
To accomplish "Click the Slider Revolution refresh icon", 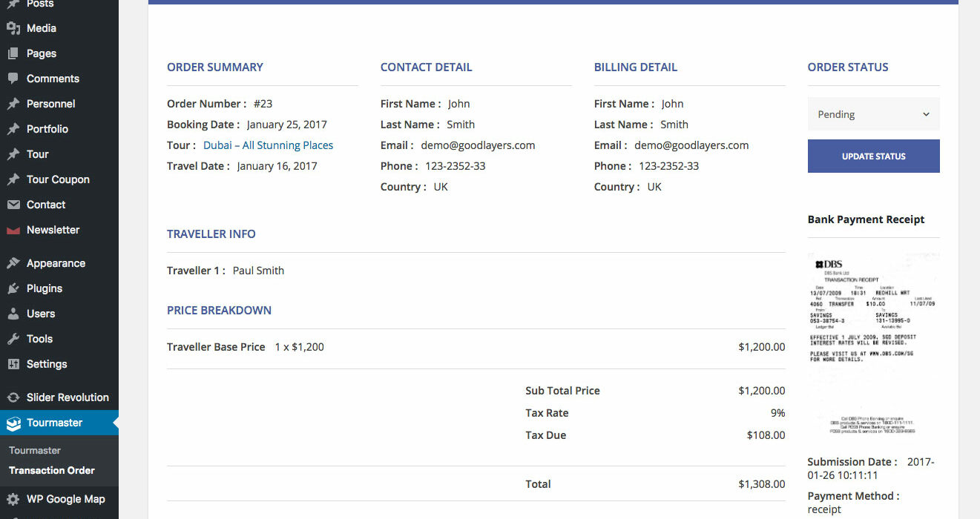I will point(13,397).
